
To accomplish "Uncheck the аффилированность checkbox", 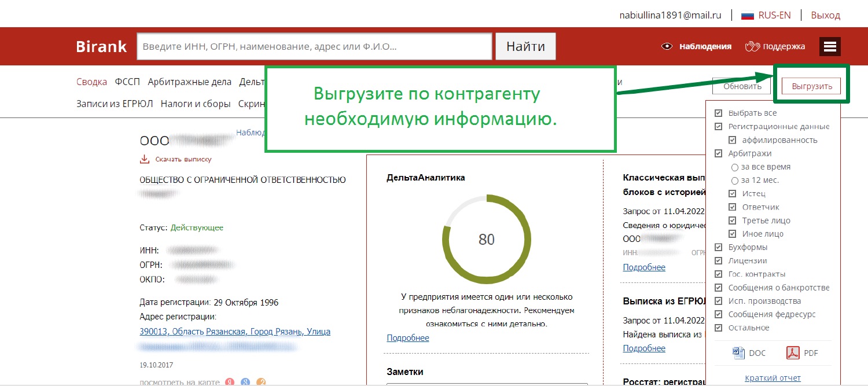I will pyautogui.click(x=733, y=140).
